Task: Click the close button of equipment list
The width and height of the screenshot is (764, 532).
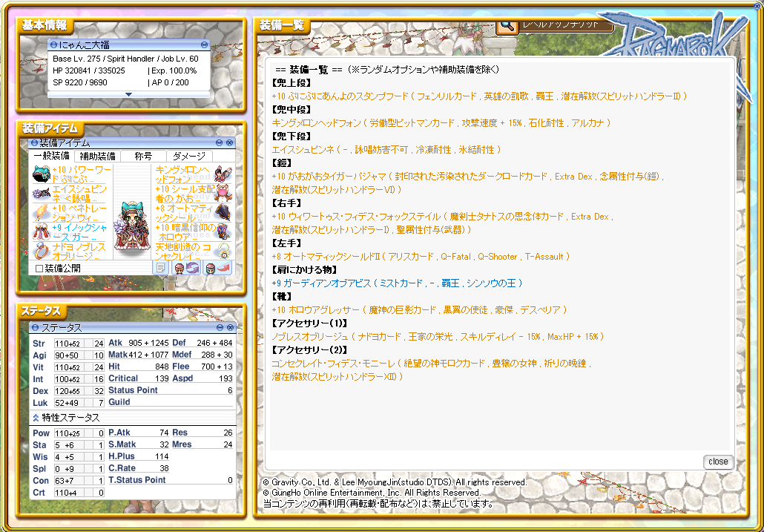Action: 717,462
